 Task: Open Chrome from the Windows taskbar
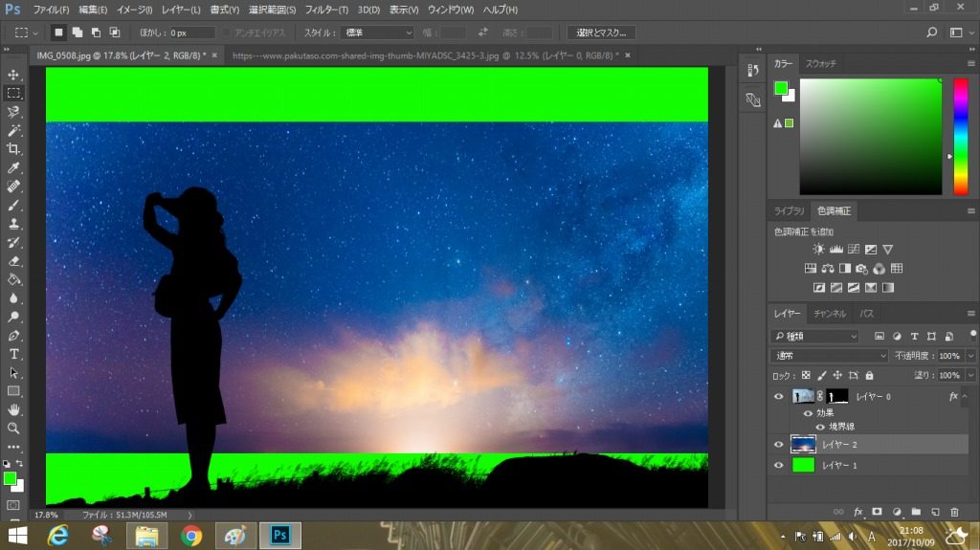pos(191,536)
